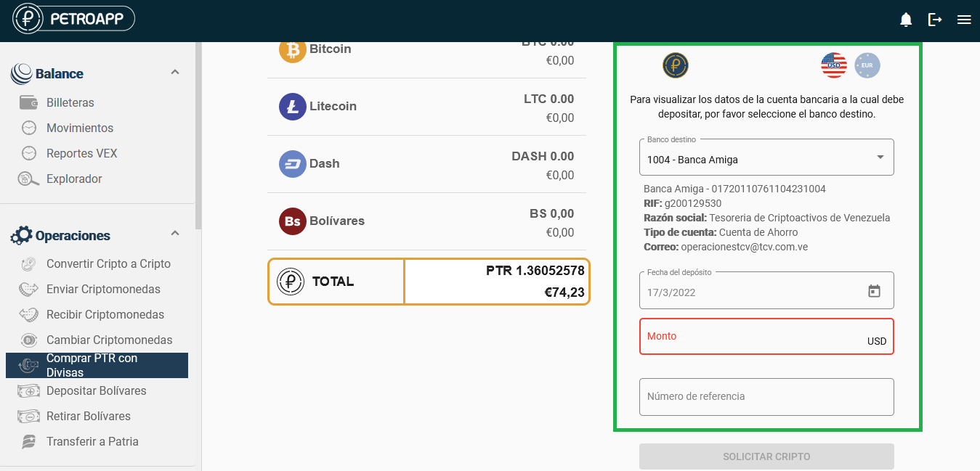
Task: Click the Litecoin coin icon
Action: tap(293, 107)
